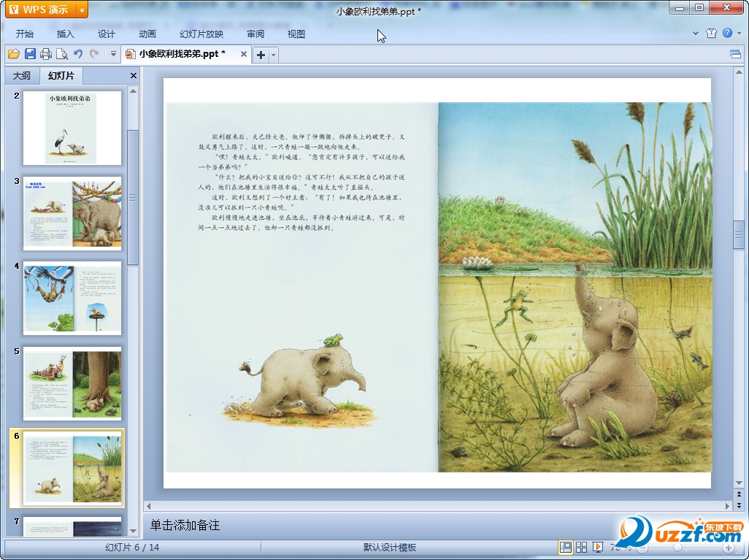Click the thumbnail pane scrollbar handle
749x560 pixels.
[134, 197]
